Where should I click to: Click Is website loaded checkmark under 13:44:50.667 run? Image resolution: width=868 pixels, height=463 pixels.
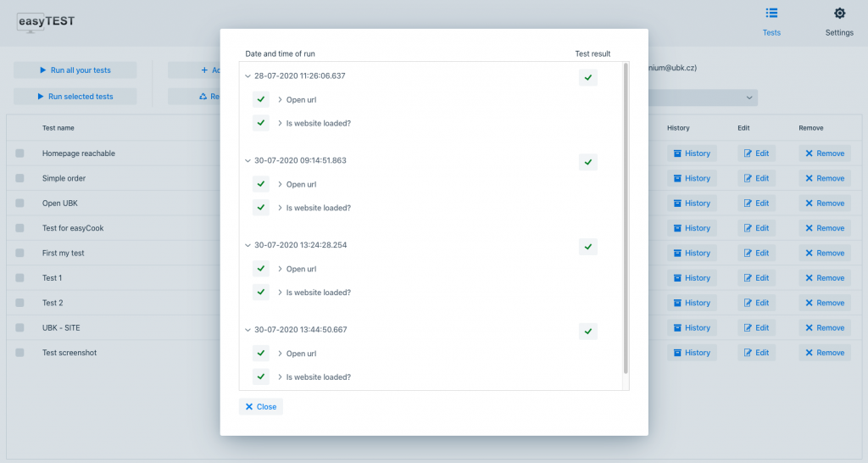pyautogui.click(x=261, y=377)
